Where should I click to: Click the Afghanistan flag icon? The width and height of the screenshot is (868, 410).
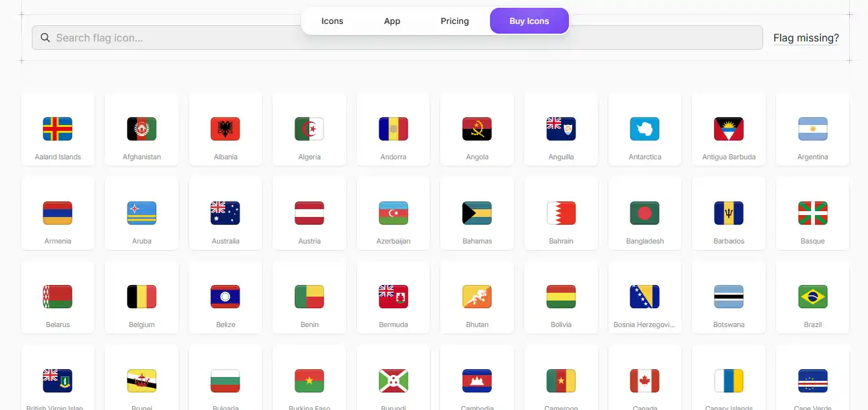tap(142, 129)
